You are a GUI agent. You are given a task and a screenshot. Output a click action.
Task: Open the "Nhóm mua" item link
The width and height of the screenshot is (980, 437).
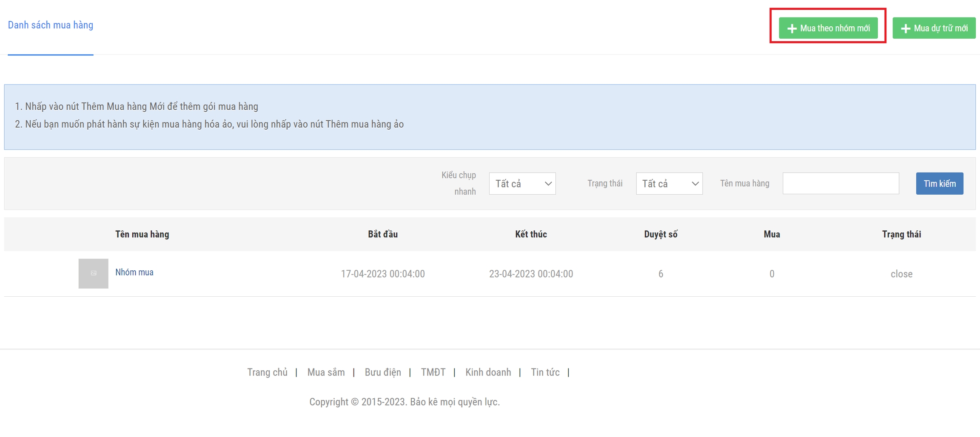click(134, 272)
